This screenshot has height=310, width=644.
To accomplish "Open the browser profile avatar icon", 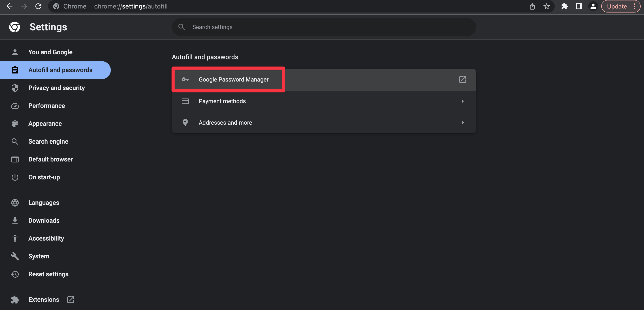I will (593, 6).
